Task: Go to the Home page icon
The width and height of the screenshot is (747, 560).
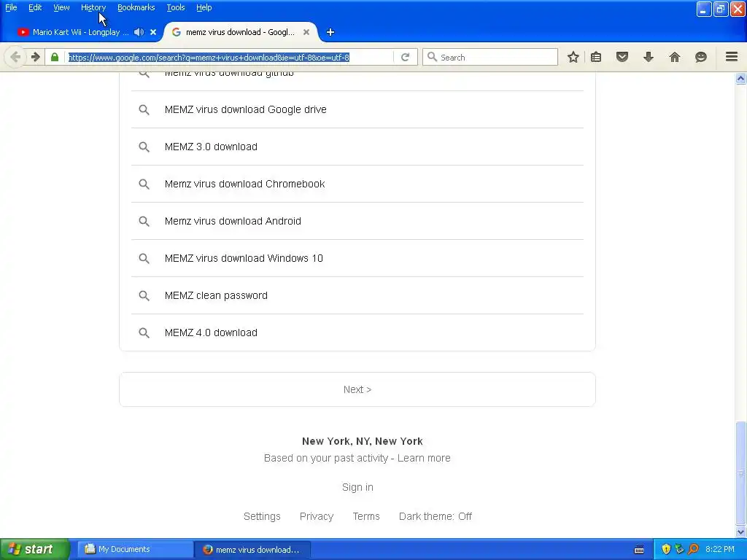Action: [675, 57]
